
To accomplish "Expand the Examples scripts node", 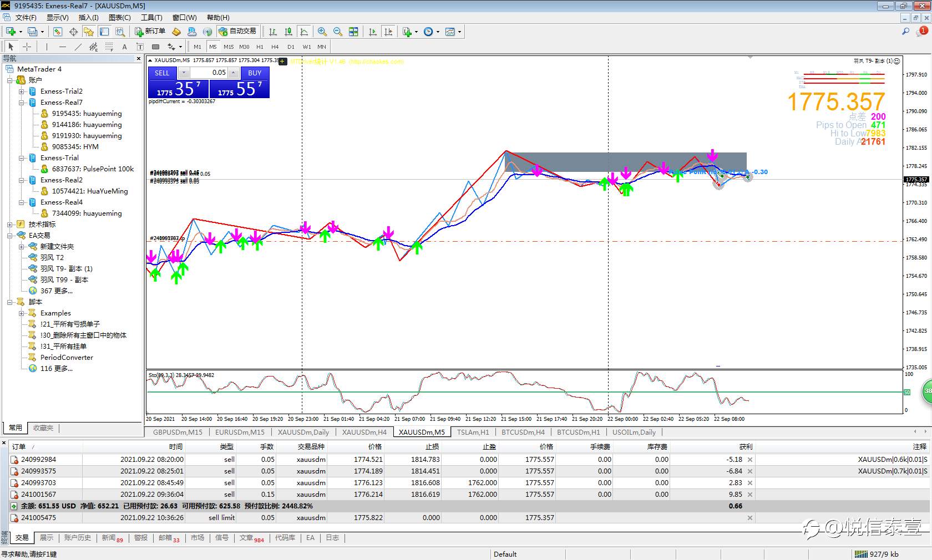I will click(21, 313).
